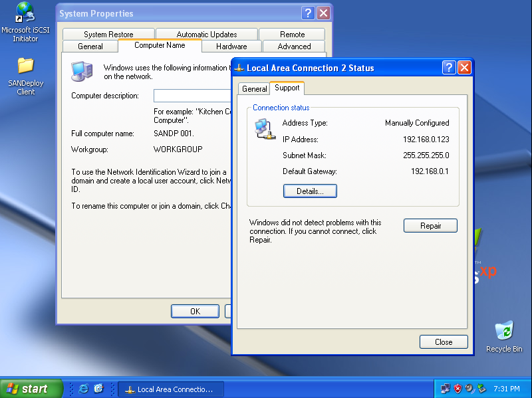The width and height of the screenshot is (532, 398).
Task: Click the help button in System Properties title bar
Action: pyautogui.click(x=308, y=13)
